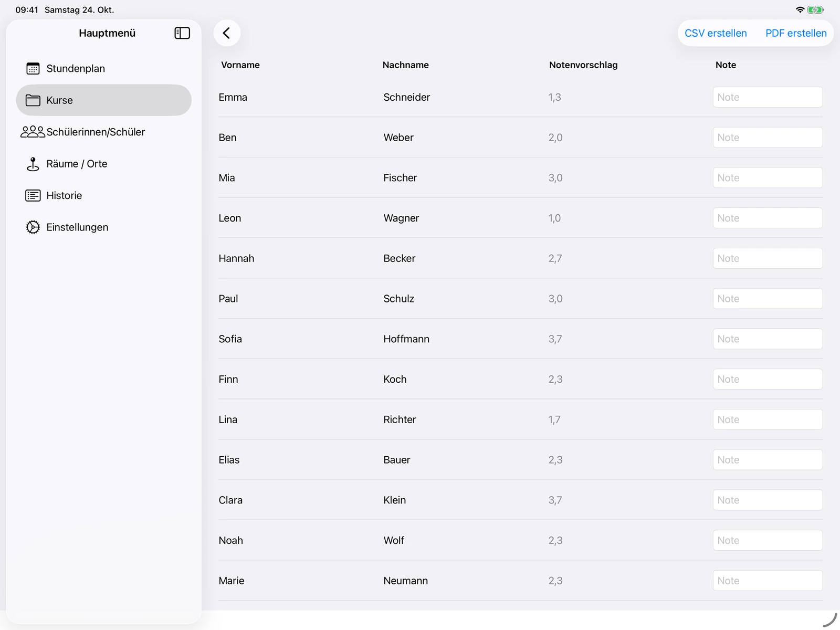The height and width of the screenshot is (630, 840).
Task: Open Einstellungen menu entry
Action: [104, 227]
